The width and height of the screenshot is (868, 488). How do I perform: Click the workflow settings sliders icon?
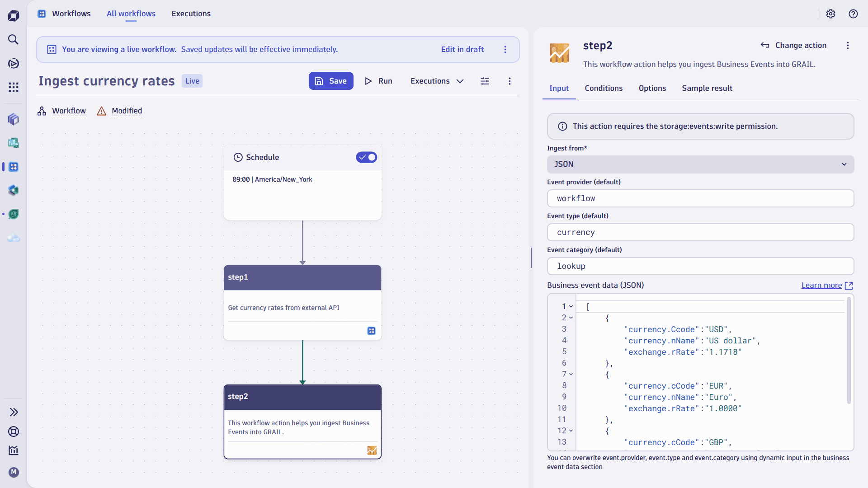[x=485, y=81]
